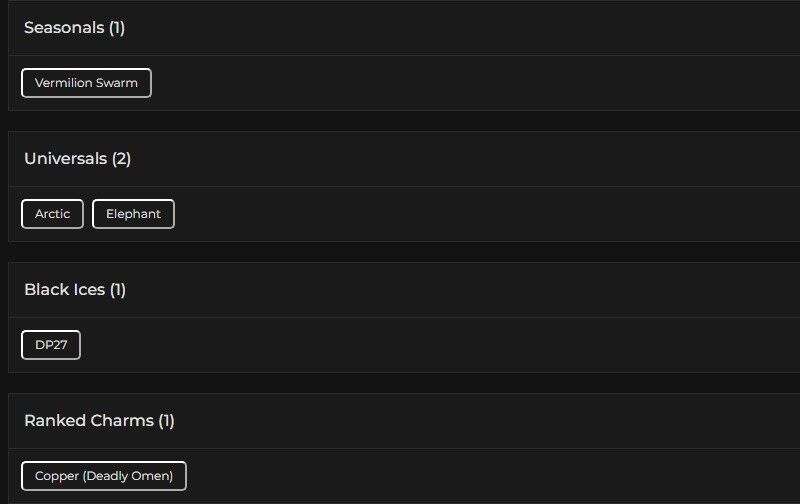
Task: Click the Black Ices item count (1)
Action: pos(118,290)
